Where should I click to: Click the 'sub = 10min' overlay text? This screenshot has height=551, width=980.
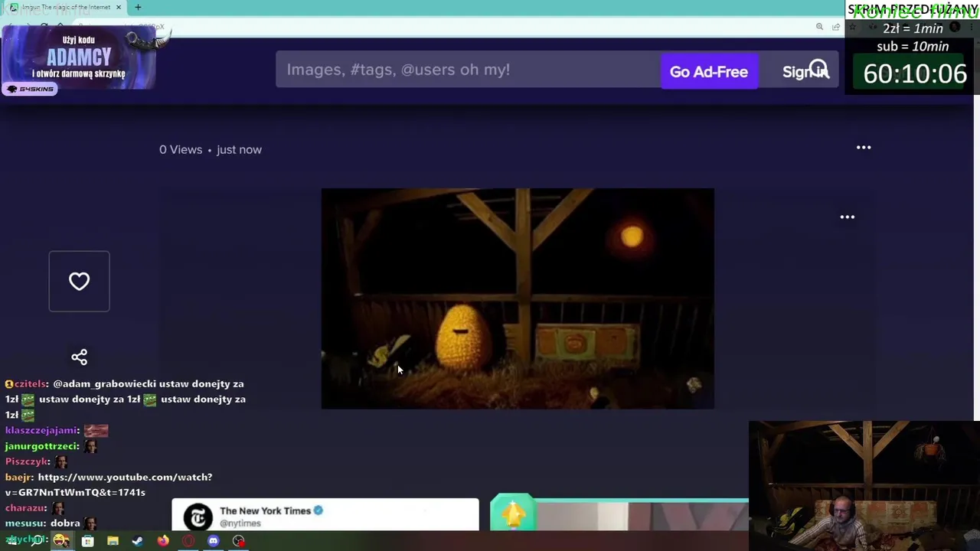click(x=913, y=46)
